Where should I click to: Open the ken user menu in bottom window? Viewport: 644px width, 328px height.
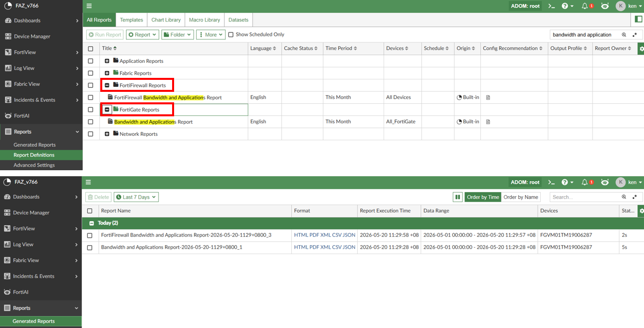click(x=629, y=182)
